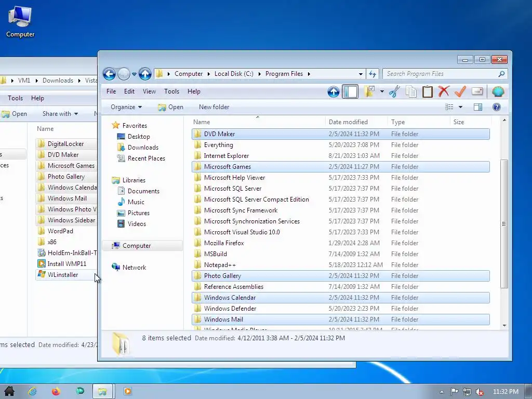532x399 pixels.
Task: Toggle the preview pane button
Action: 478,107
